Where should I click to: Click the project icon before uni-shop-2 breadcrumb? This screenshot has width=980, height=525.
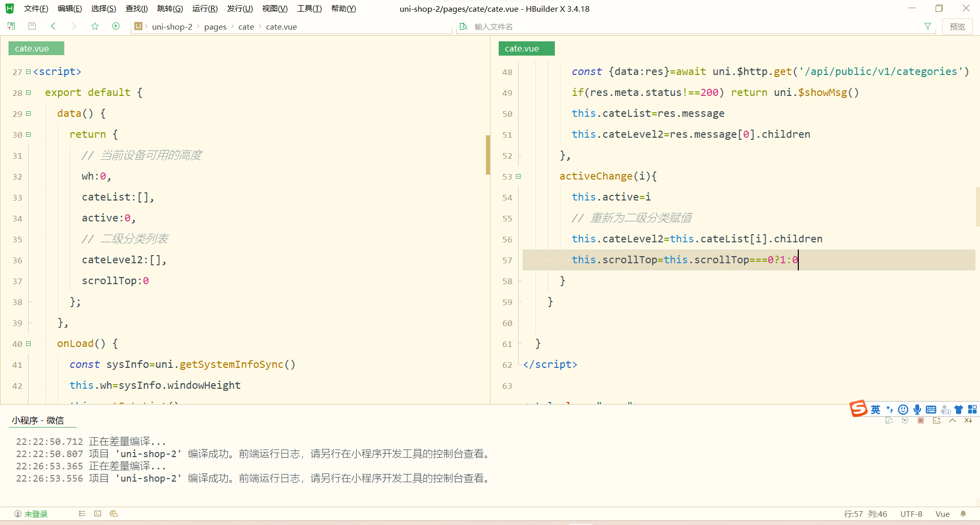[138, 26]
